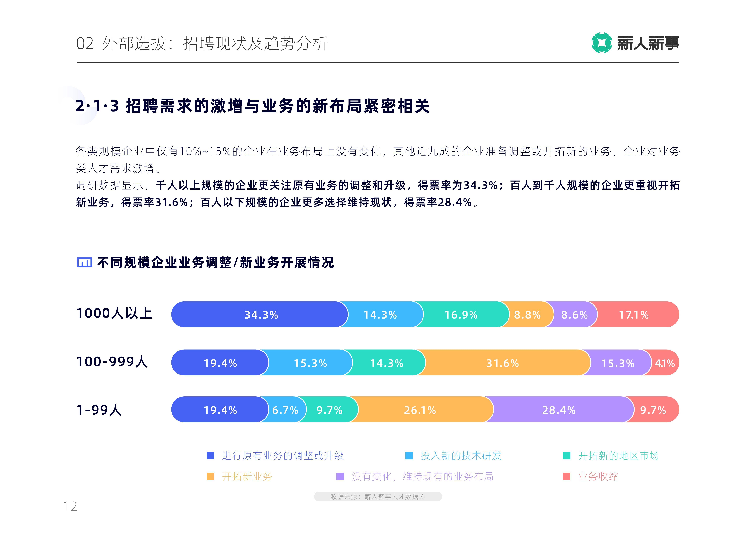Image resolution: width=756 pixels, height=537 pixels.
Task: Click the 19.4% blue segment in 100-999人 bar
Action: tap(220, 363)
